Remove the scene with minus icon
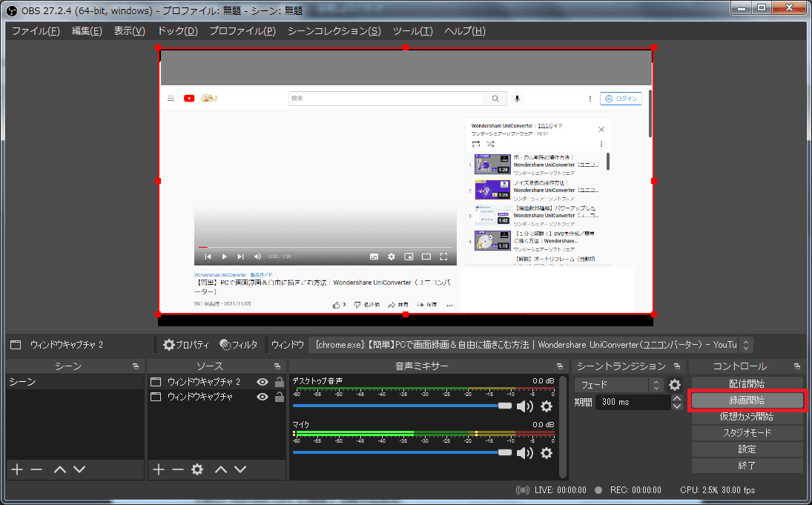The height and width of the screenshot is (505, 812). (x=36, y=469)
